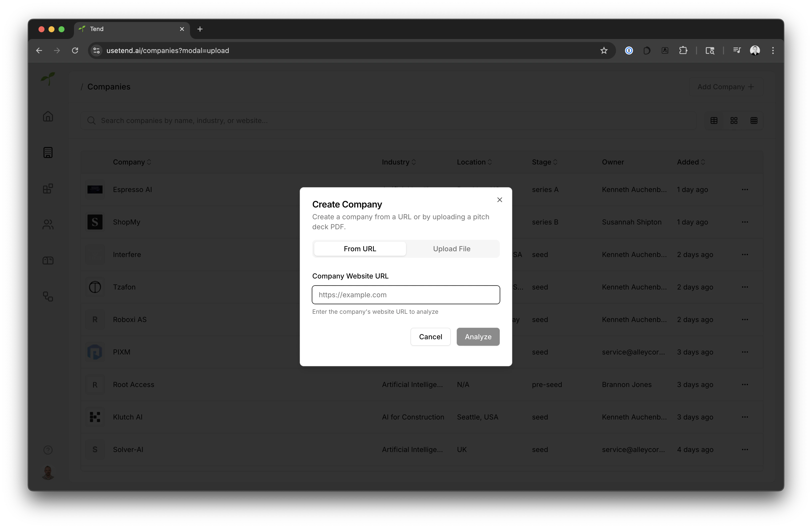Click your profile avatar at sidebar bottom
The height and width of the screenshot is (528, 812).
point(48,473)
